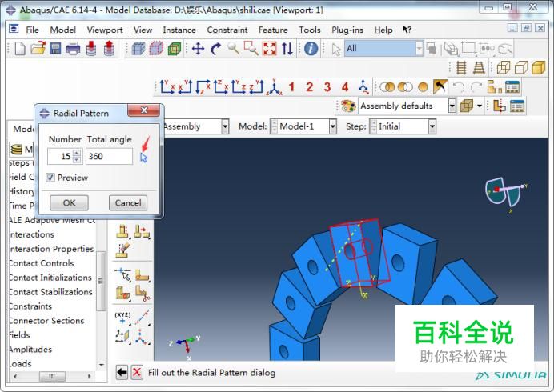Cancel procedure with red X in prompt area
This screenshot has width=554, height=392.
click(137, 372)
